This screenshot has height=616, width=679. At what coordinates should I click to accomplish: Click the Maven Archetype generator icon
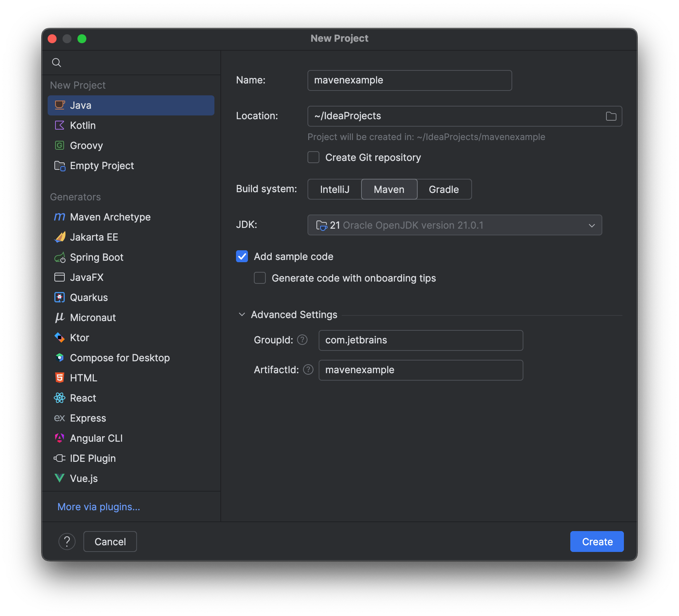click(x=60, y=217)
